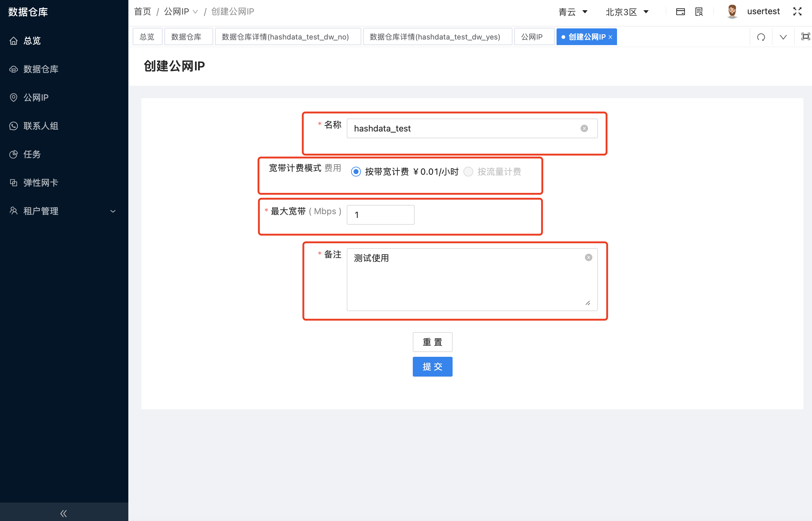Open the billing card icon in the header
The height and width of the screenshot is (521, 812).
680,11
